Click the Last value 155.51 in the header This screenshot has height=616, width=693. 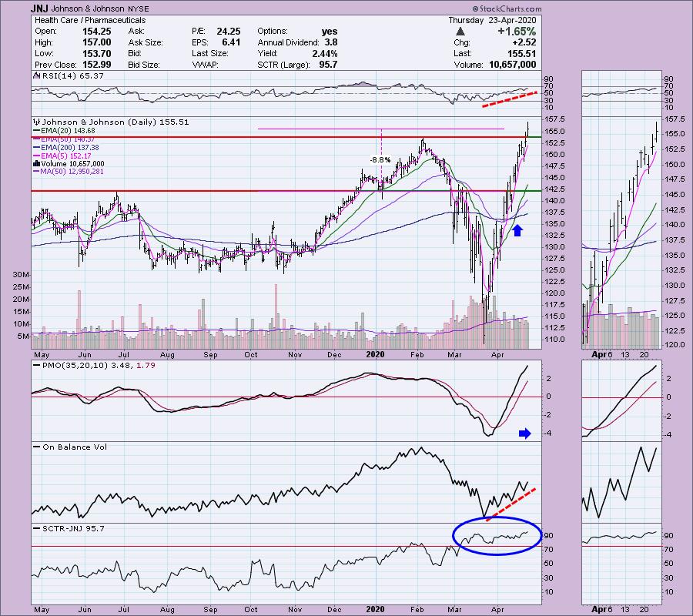click(x=522, y=53)
